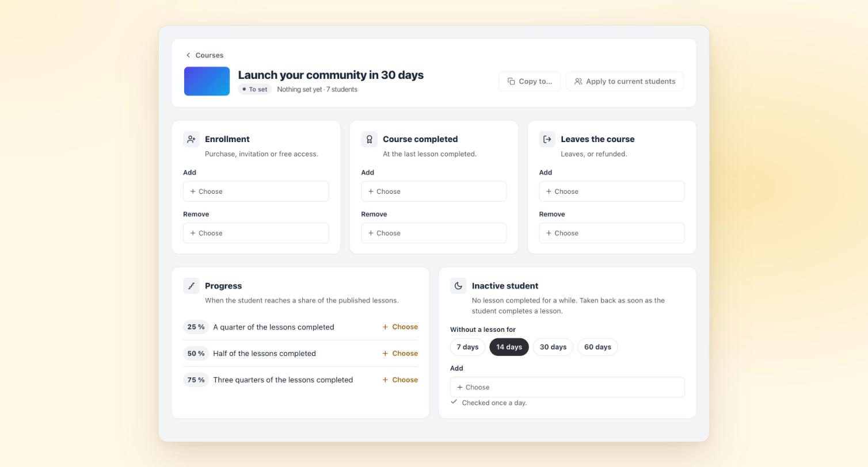Open the Enrollment Remove chooser
The width and height of the screenshot is (868, 467).
(256, 233)
